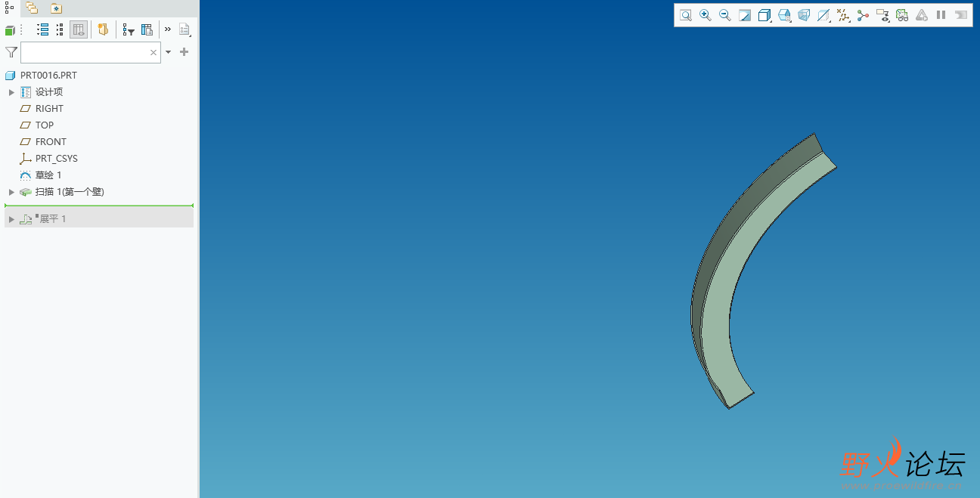Click the green model cube icon
This screenshot has height=498, width=980.
(10, 30)
